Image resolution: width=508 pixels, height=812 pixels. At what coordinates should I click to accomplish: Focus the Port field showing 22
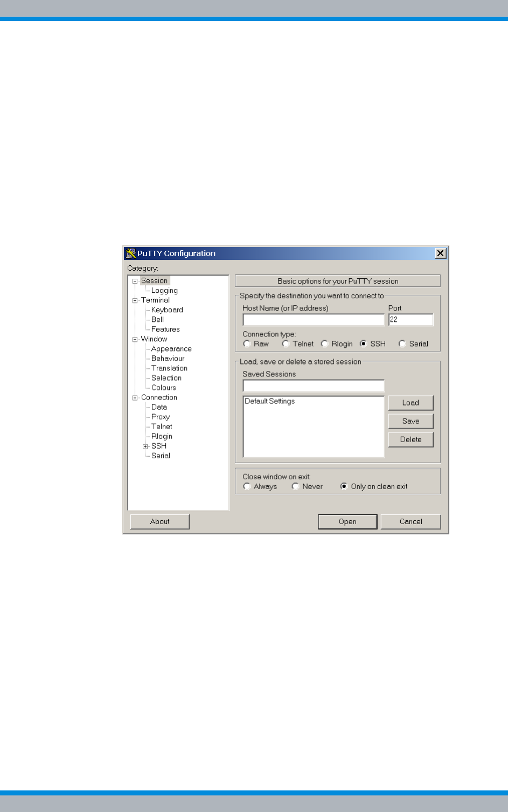tap(410, 320)
